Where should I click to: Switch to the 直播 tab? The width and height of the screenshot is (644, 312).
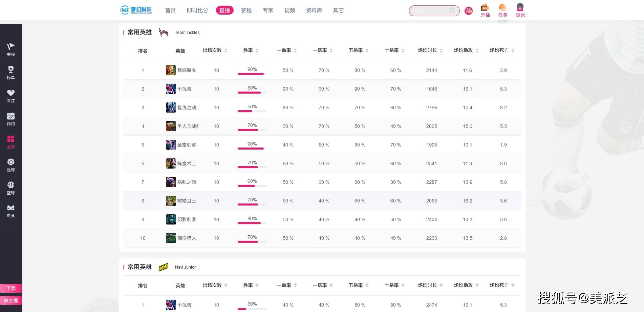pyautogui.click(x=224, y=10)
